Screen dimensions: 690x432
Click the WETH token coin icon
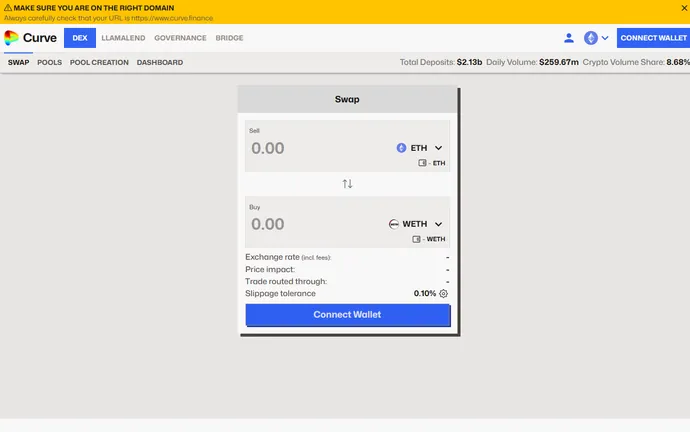(393, 224)
